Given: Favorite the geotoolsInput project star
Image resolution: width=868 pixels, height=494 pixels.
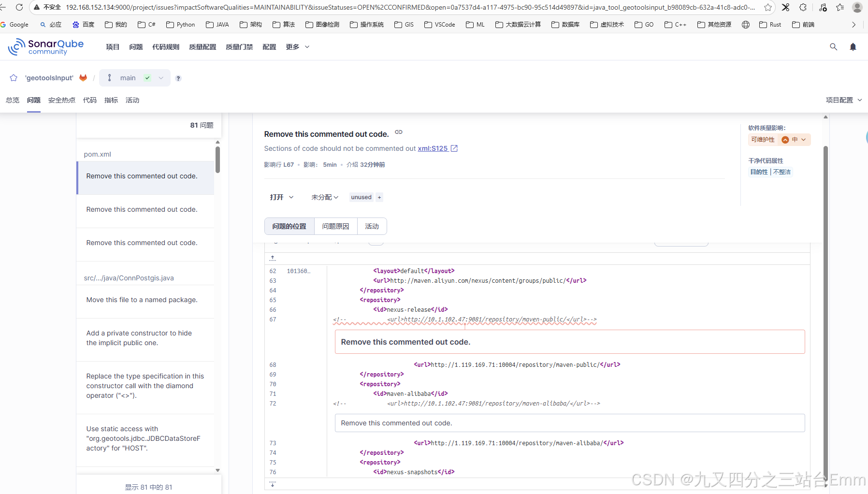Looking at the screenshot, I should (x=14, y=78).
